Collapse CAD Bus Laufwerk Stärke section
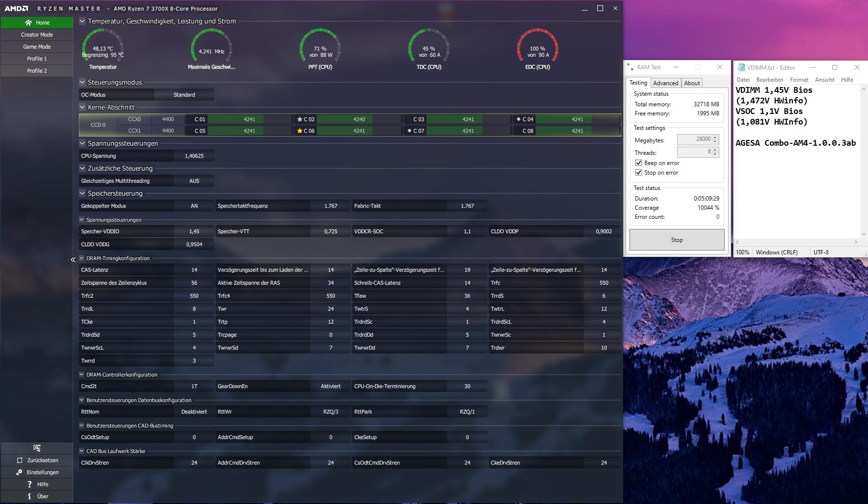 coord(82,451)
